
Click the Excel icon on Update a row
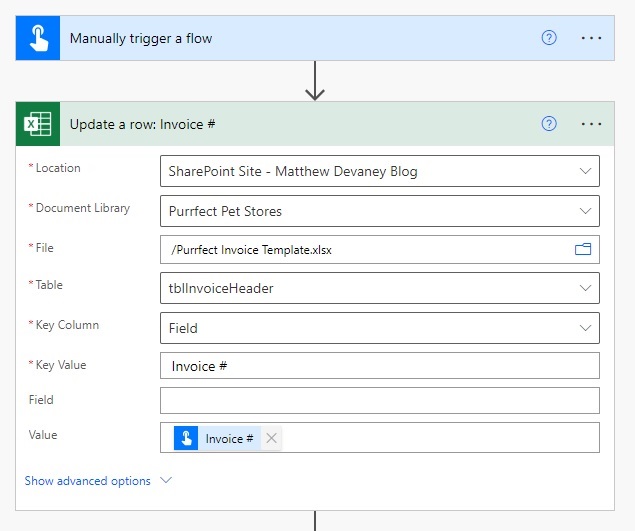[x=38, y=124]
